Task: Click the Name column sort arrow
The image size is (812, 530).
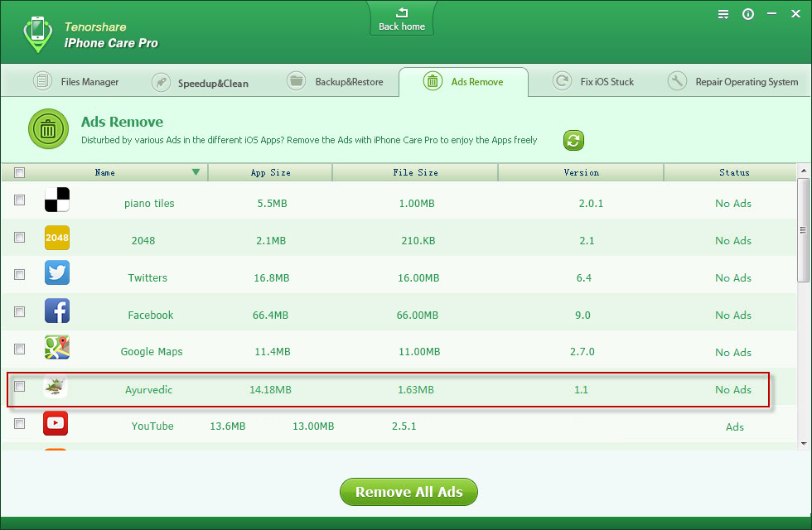Action: (196, 172)
